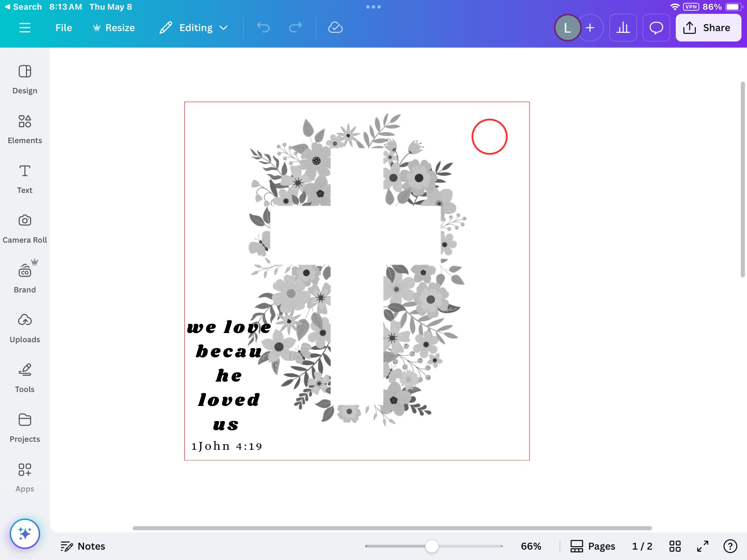Open the Uploads panel
Screen dimensions: 747x560
click(25, 328)
